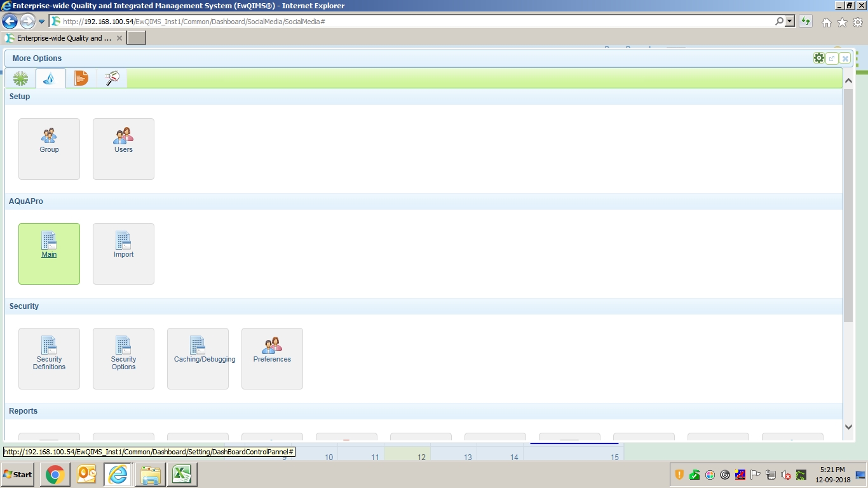
Task: Open Outlook from the taskbar
Action: click(86, 475)
